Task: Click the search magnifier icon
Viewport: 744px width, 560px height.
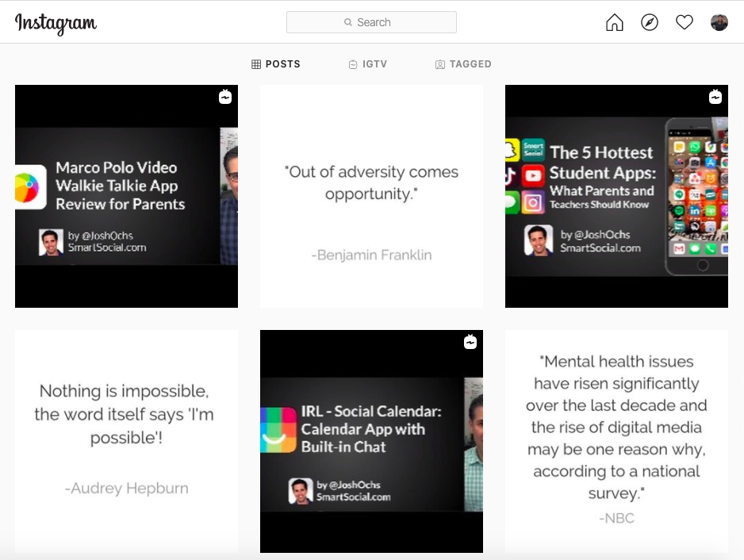Action: [x=348, y=22]
